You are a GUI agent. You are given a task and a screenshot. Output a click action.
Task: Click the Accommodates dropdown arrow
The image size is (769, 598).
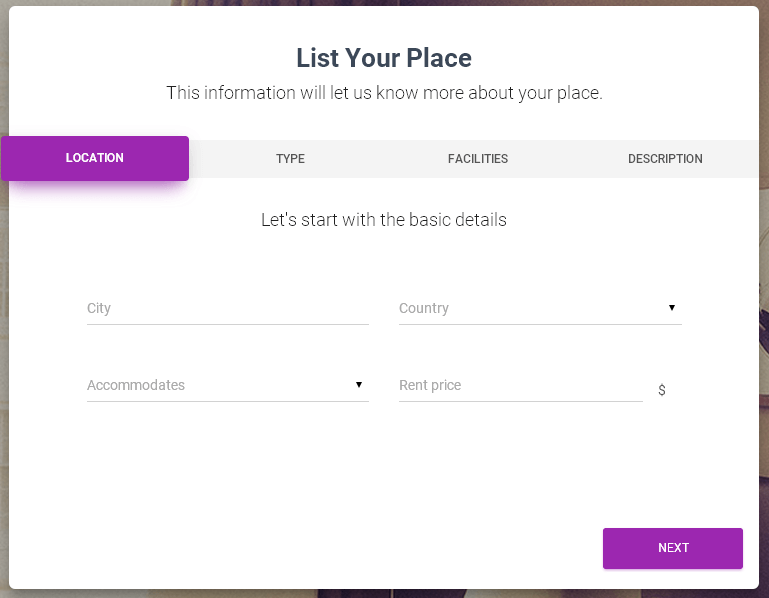359,385
